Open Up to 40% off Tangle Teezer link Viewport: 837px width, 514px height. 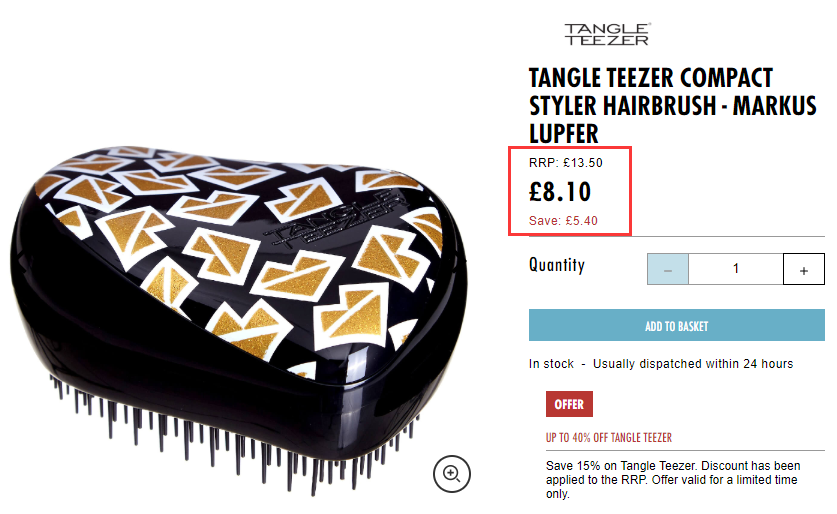pyautogui.click(x=609, y=438)
